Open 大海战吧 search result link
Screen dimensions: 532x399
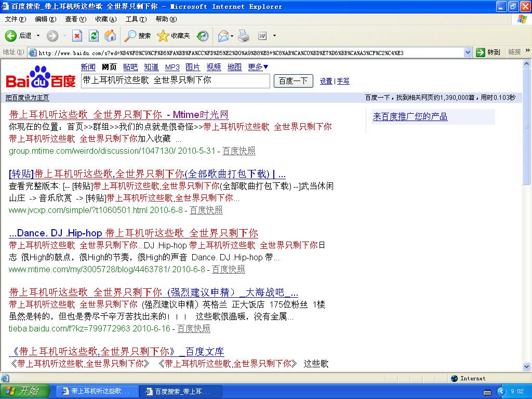154,292
